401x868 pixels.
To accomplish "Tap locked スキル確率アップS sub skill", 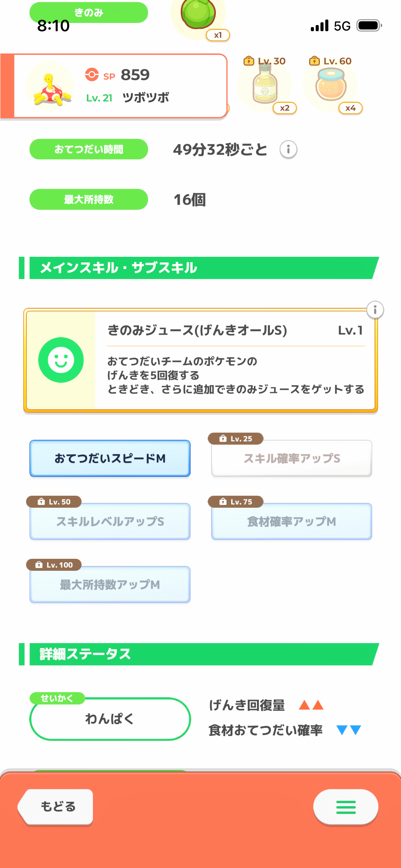I will click(292, 458).
